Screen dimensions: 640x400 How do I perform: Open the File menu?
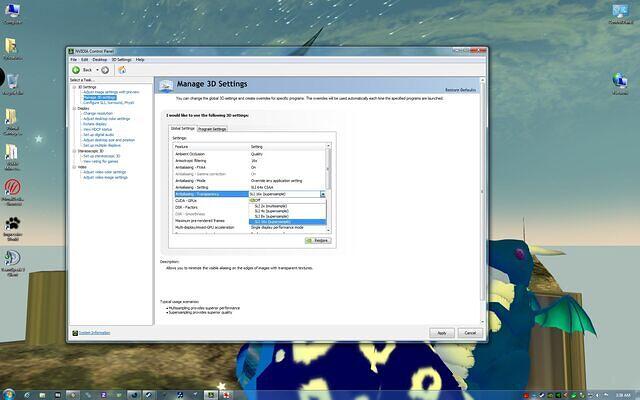[x=73, y=60]
